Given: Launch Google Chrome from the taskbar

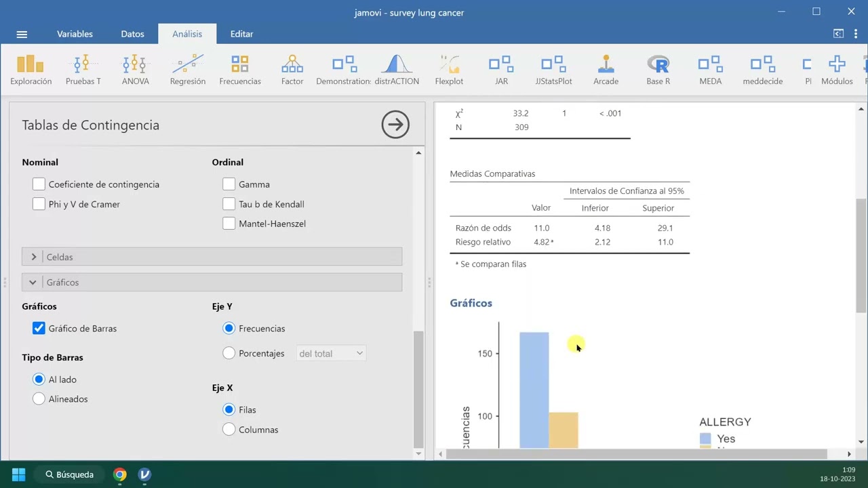Looking at the screenshot, I should [119, 474].
